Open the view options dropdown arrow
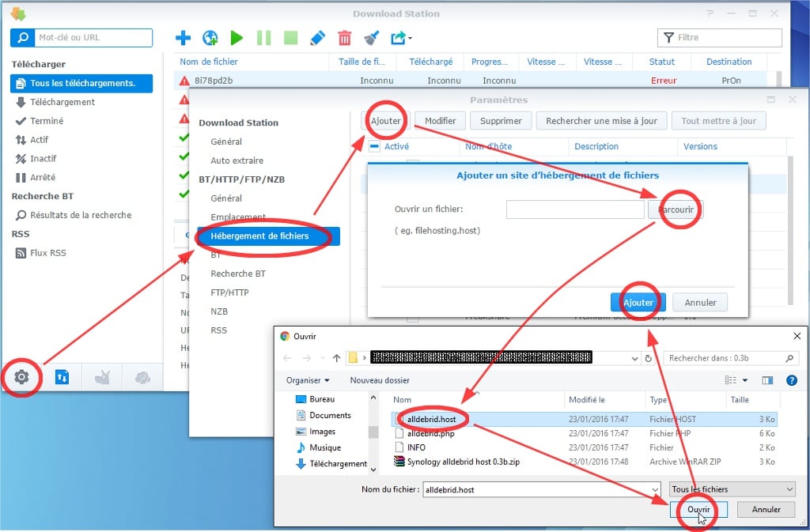This screenshot has height=532, width=810. pos(745,380)
